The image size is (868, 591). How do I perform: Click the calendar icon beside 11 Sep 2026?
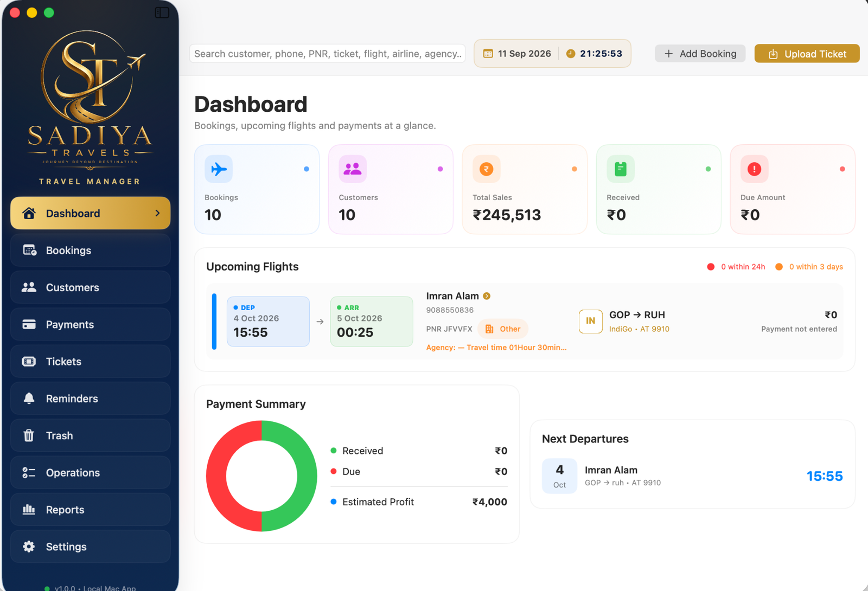[488, 54]
